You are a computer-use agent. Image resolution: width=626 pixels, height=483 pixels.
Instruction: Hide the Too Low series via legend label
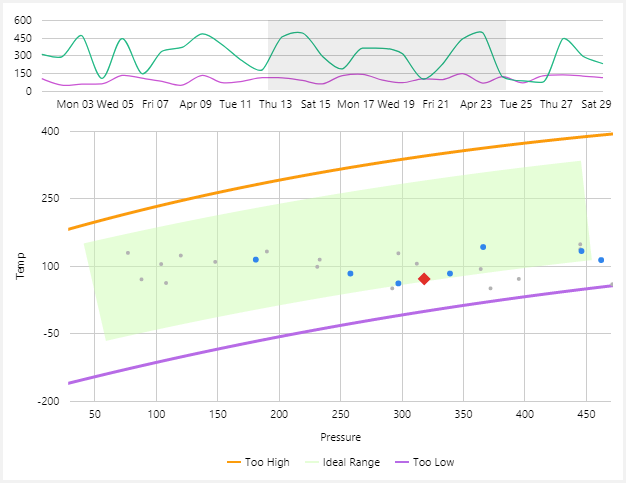(x=433, y=462)
